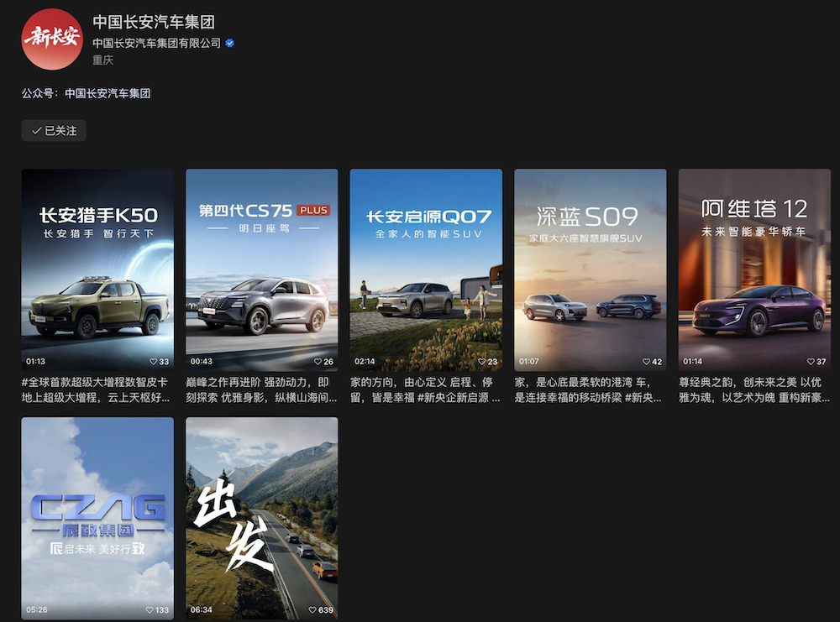Image resolution: width=840 pixels, height=622 pixels.
Task: Like the 出发 road trip video
Action: 314,610
